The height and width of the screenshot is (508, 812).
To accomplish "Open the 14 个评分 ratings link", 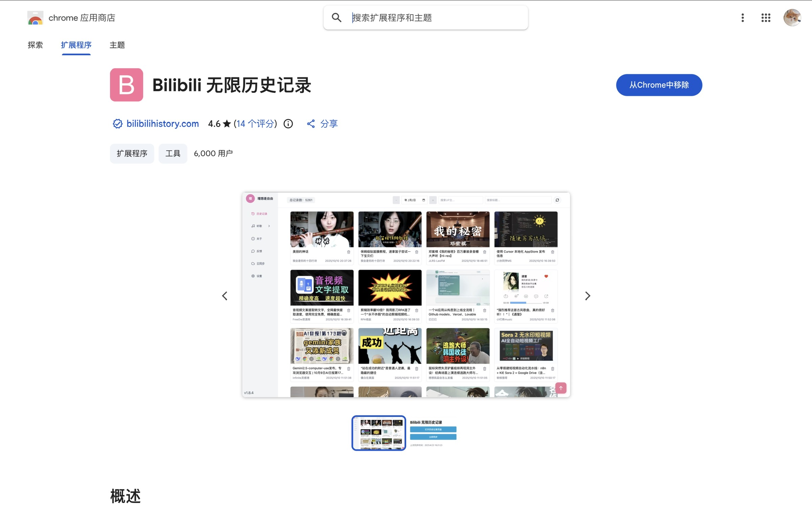I will (255, 124).
